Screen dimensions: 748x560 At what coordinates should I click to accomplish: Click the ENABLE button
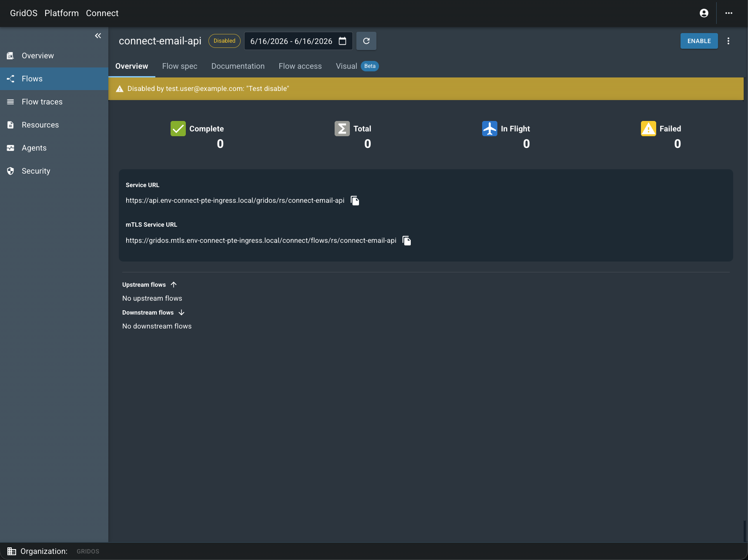click(x=699, y=41)
